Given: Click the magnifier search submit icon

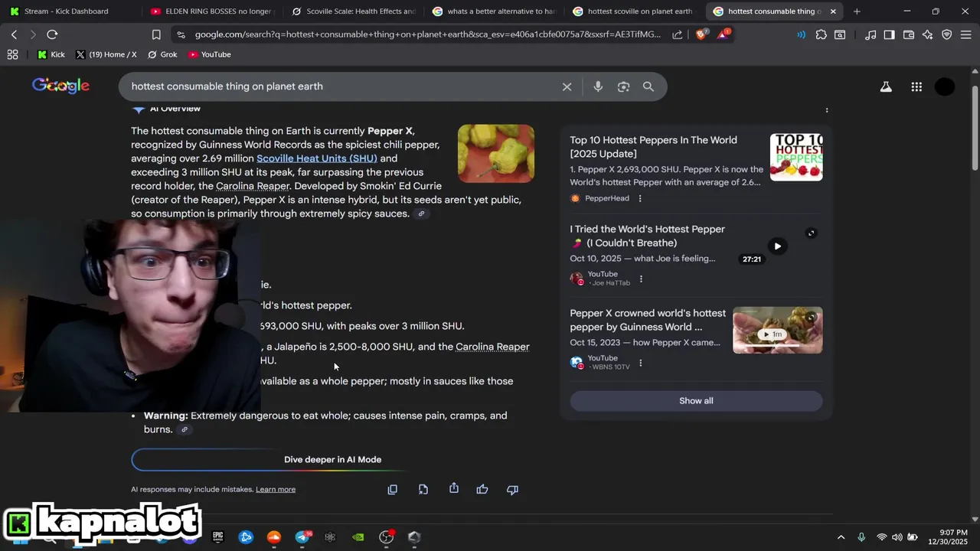Looking at the screenshot, I should coord(648,86).
